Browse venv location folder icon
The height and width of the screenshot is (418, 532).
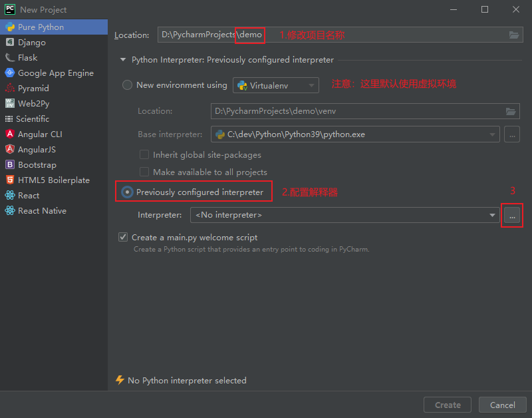[x=511, y=111]
